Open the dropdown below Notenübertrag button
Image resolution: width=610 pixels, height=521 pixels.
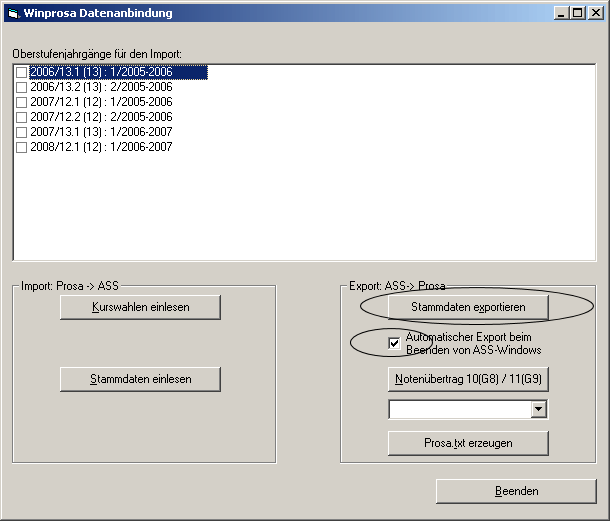coord(539,409)
